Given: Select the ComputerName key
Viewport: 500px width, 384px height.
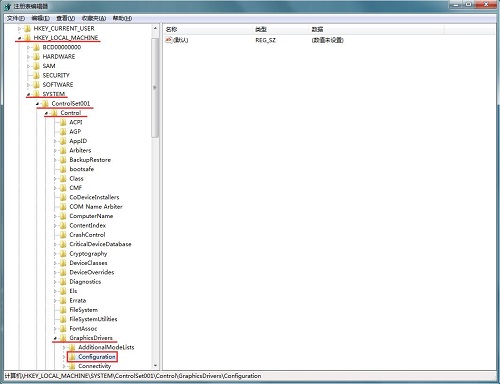Looking at the screenshot, I should pyautogui.click(x=91, y=216).
